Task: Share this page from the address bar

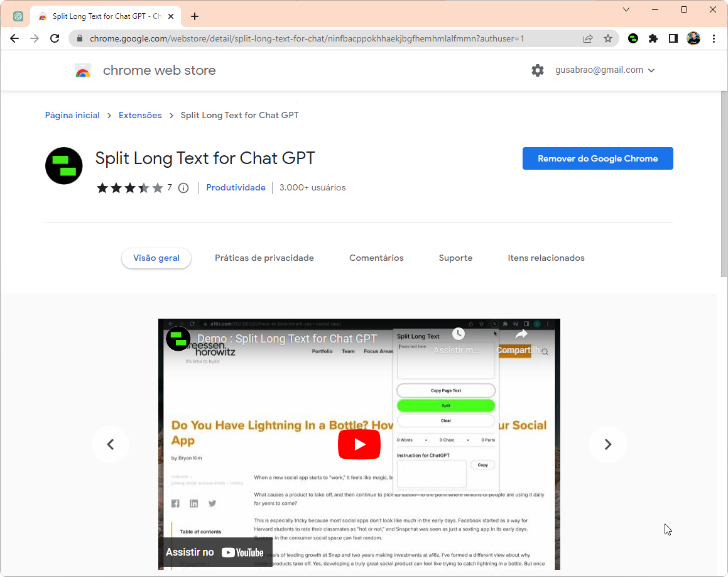Action: (x=588, y=38)
